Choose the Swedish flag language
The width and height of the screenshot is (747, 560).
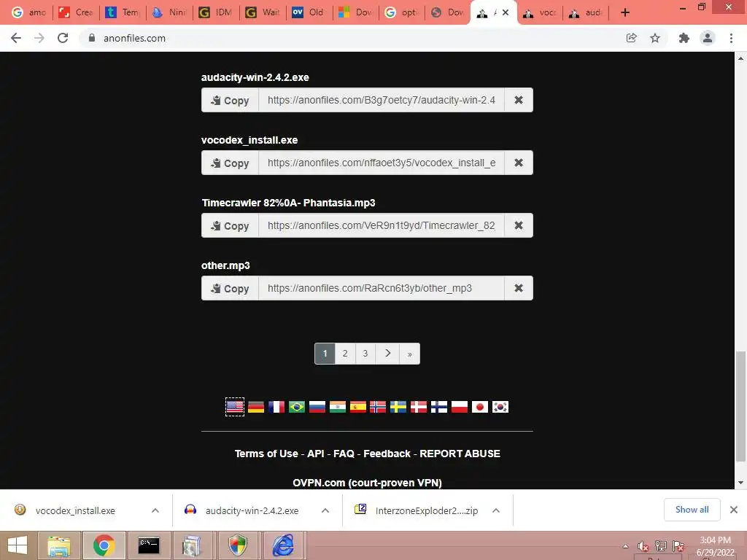point(398,407)
